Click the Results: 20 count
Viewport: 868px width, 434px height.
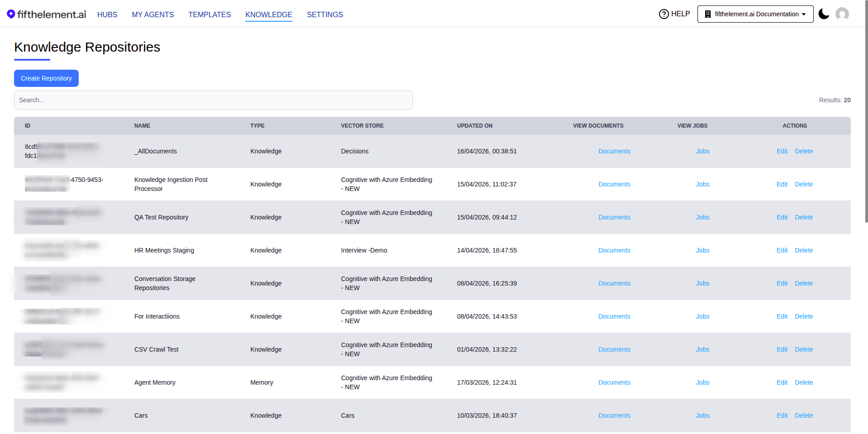coord(835,100)
